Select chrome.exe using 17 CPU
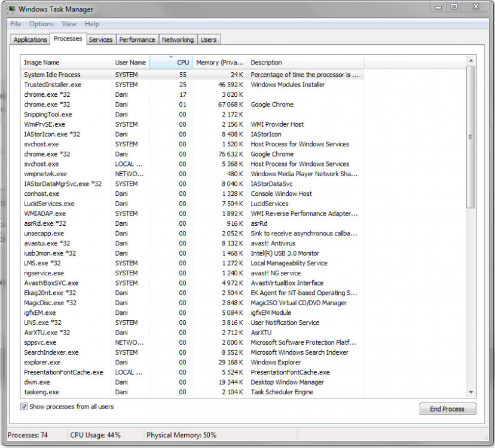 pyautogui.click(x=192, y=94)
